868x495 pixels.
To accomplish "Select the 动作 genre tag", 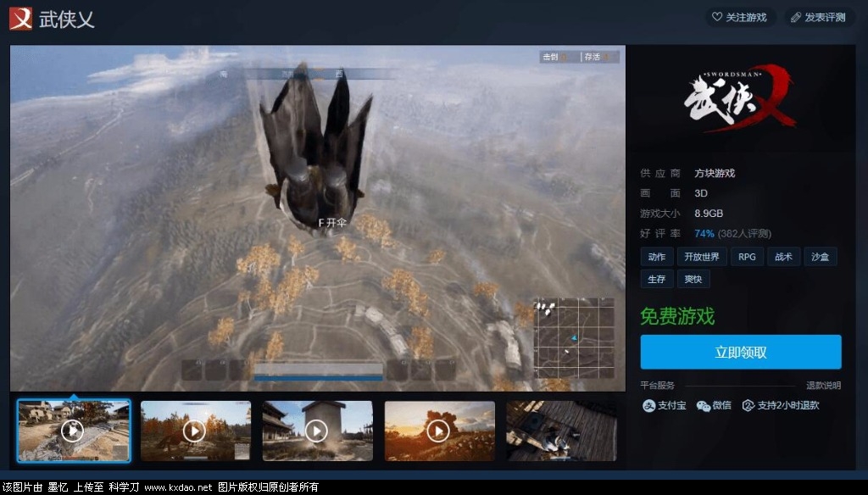I will tap(657, 257).
